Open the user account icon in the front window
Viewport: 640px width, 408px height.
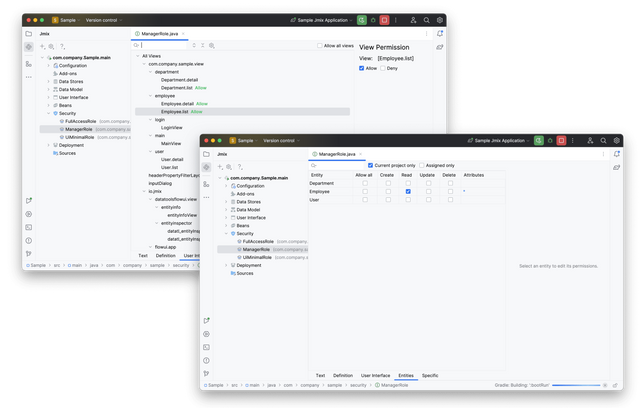tap(590, 140)
